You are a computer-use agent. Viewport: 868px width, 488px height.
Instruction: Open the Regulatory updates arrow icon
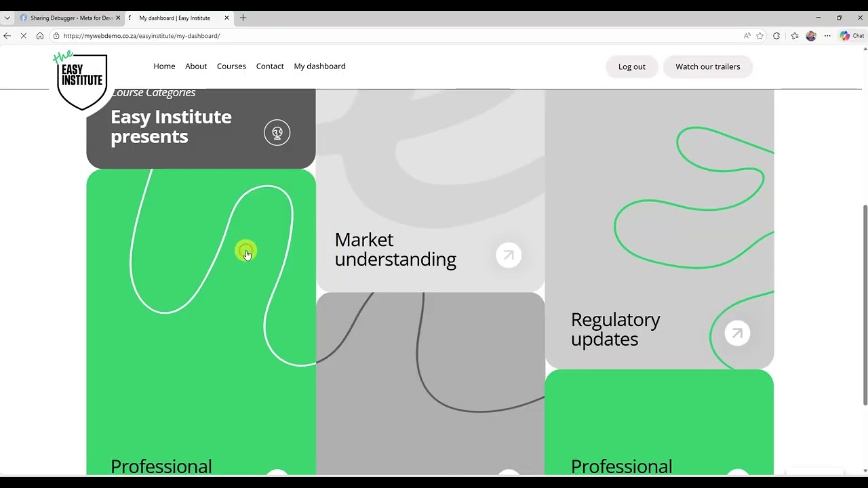(737, 333)
